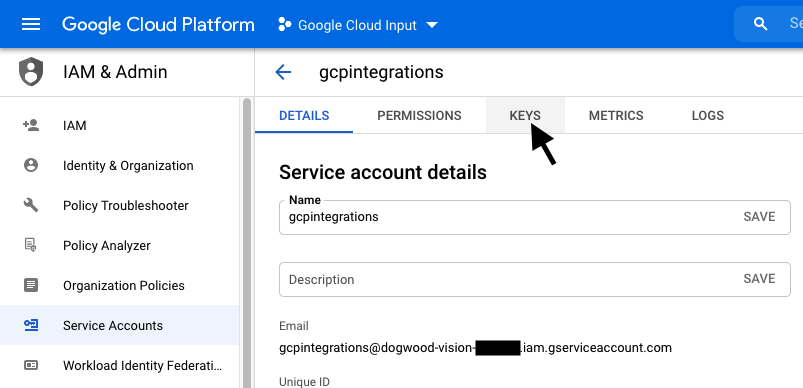Switch to the PERMISSIONS tab
Image resolution: width=803 pixels, height=388 pixels.
pos(419,116)
